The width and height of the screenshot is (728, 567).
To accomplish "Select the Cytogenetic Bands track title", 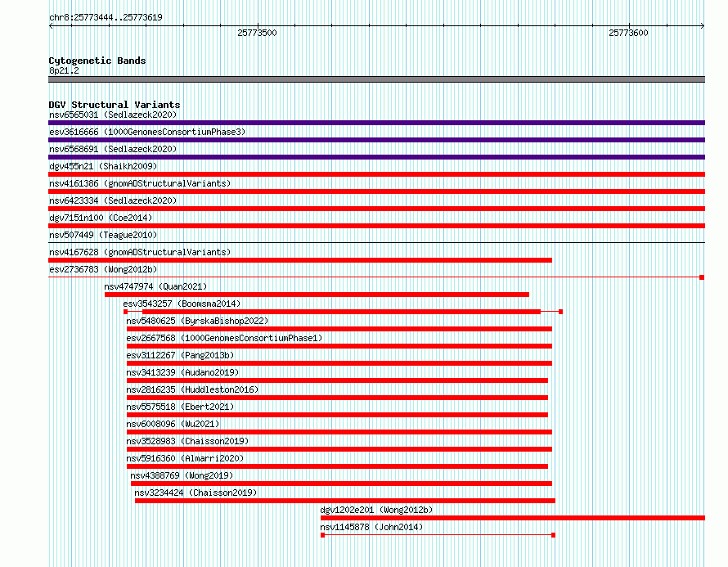I will 97,61.
